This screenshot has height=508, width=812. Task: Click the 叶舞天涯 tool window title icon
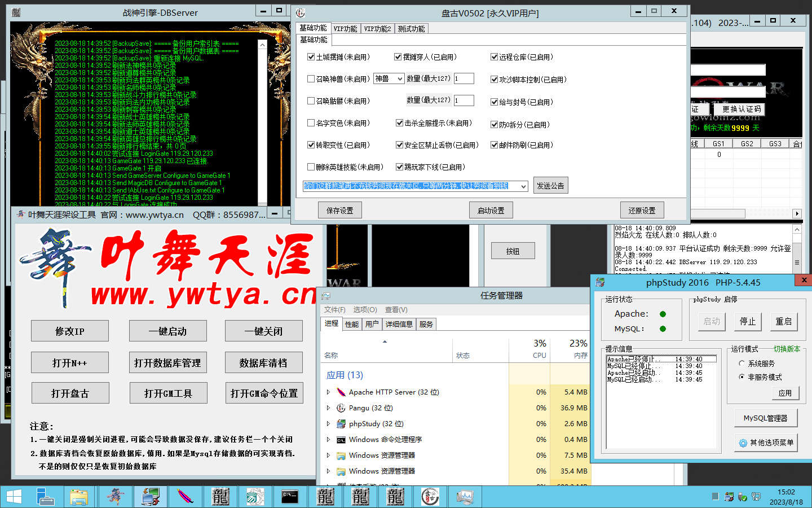[20, 214]
